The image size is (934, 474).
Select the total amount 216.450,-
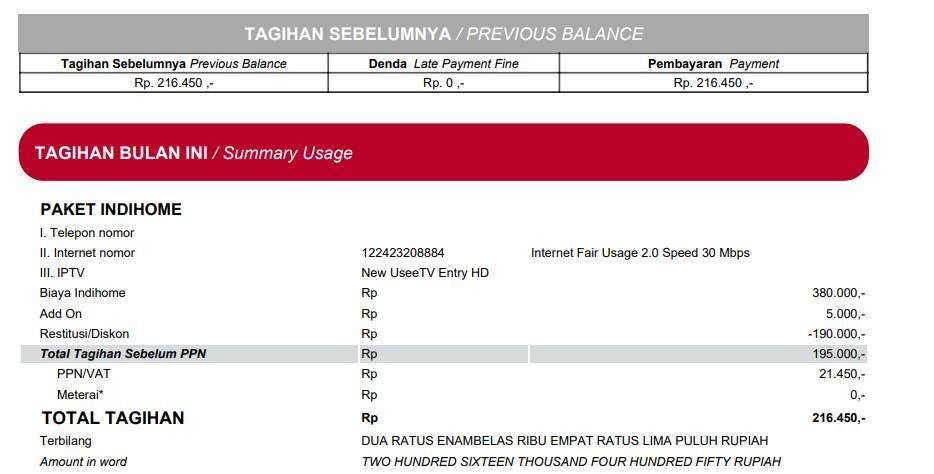pos(839,418)
